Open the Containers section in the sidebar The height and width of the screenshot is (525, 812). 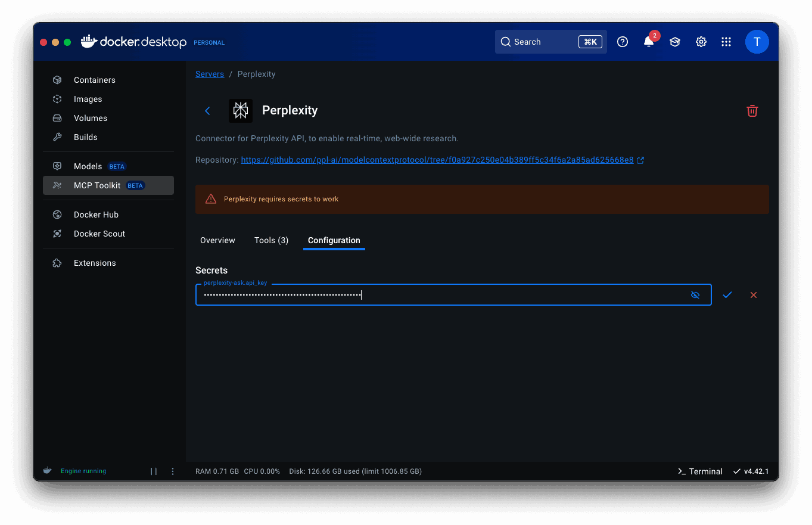[94, 79]
